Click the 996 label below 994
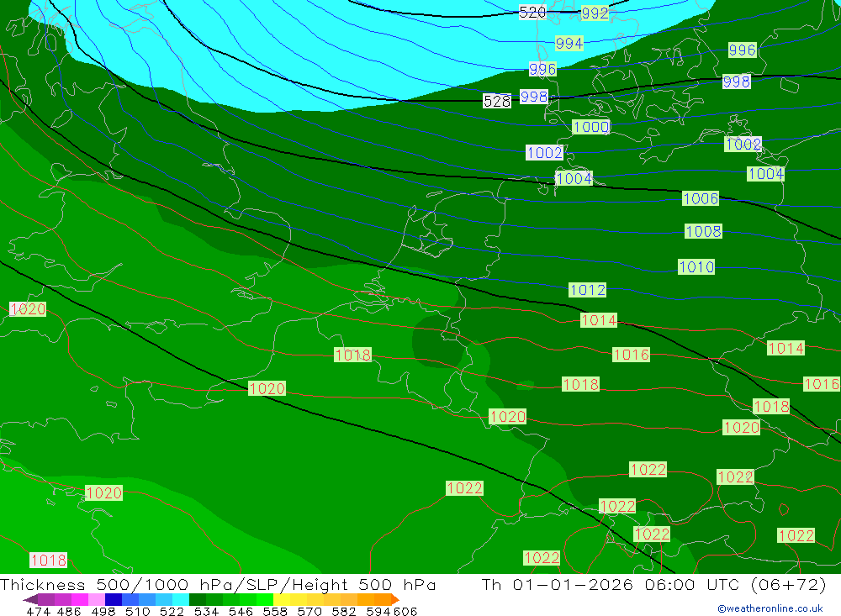The image size is (841, 616). tap(542, 69)
